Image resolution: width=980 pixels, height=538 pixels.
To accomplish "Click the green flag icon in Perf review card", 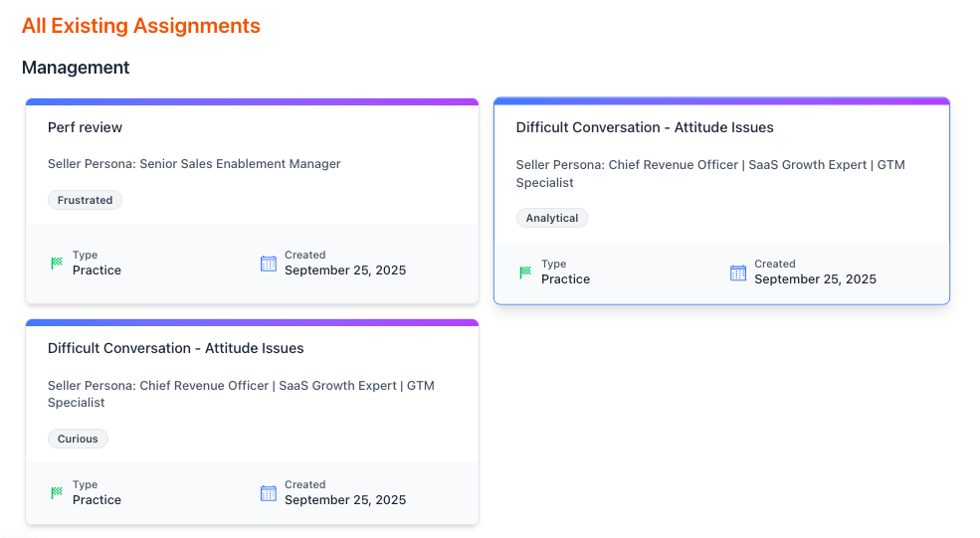I will pyautogui.click(x=57, y=264).
